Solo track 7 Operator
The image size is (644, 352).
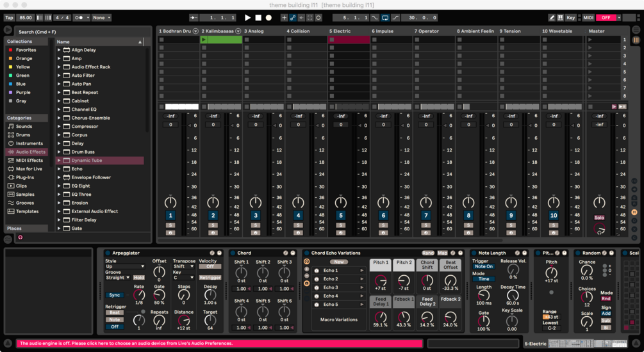[x=426, y=225]
